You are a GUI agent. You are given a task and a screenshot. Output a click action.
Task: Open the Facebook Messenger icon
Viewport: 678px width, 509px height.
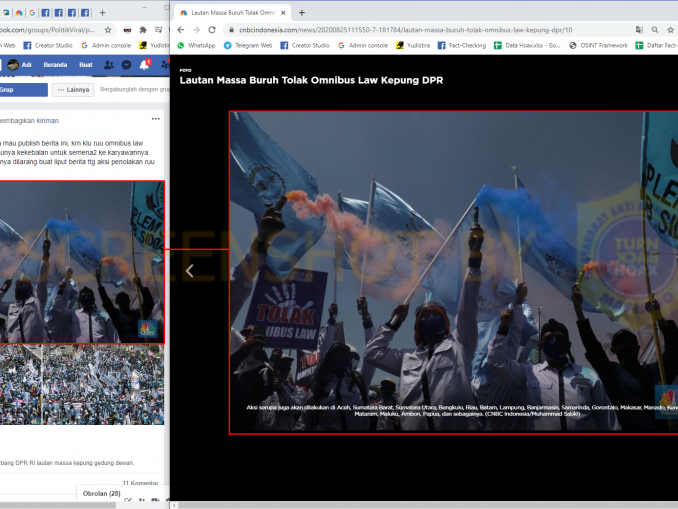click(126, 65)
